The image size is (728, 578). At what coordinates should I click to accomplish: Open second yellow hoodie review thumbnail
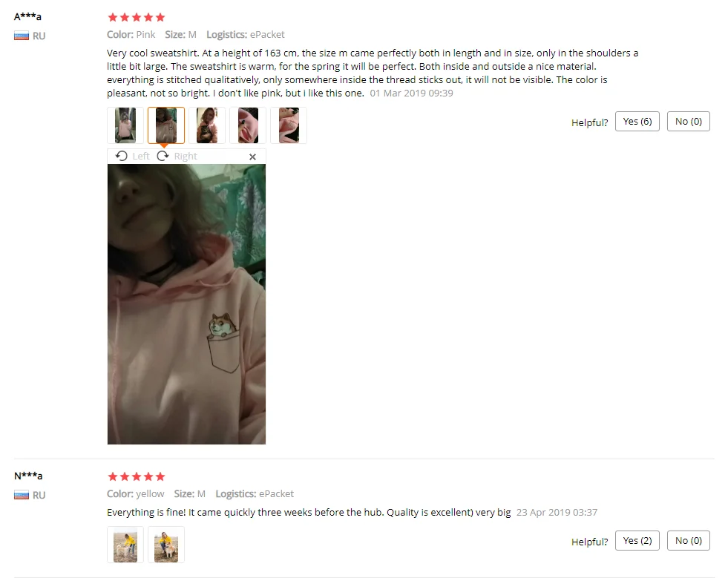pos(166,545)
